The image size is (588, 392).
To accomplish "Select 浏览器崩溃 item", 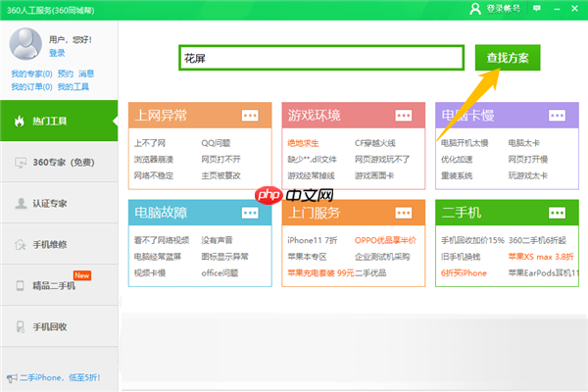I will 154,160.
